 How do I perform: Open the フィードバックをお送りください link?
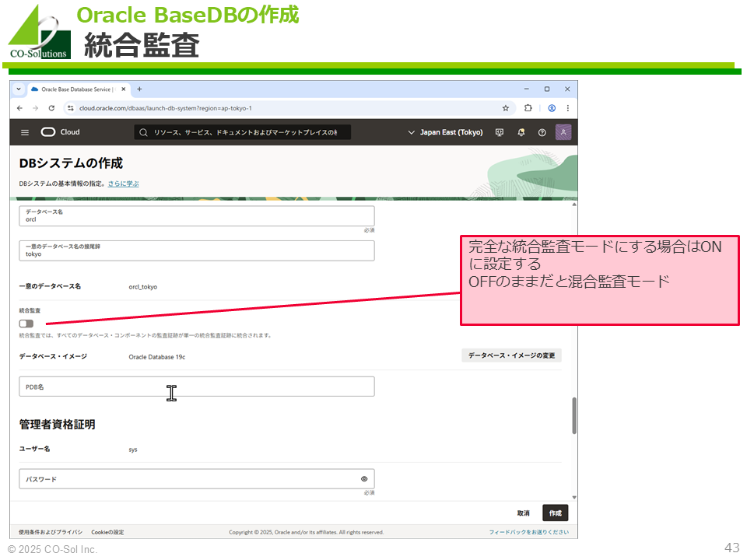[x=529, y=532]
